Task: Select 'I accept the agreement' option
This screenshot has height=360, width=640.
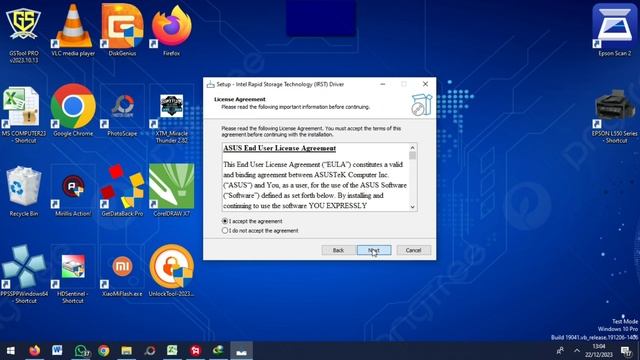Action: (x=252, y=221)
